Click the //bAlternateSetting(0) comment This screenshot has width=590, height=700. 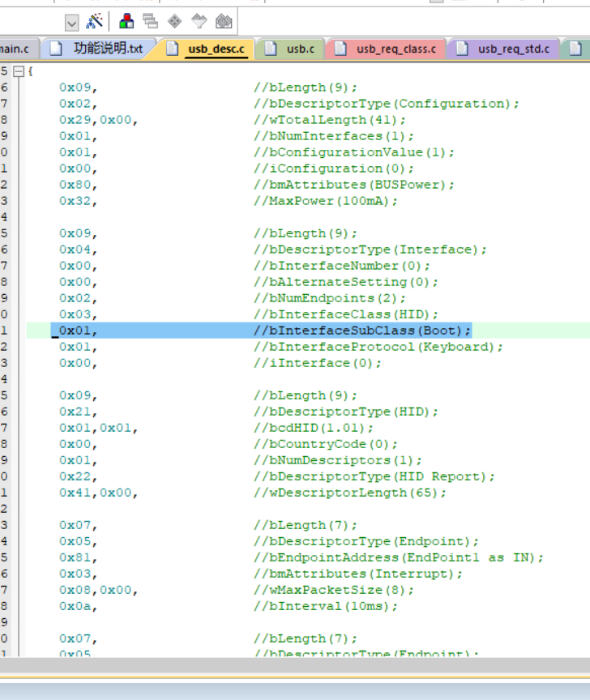coord(346,282)
